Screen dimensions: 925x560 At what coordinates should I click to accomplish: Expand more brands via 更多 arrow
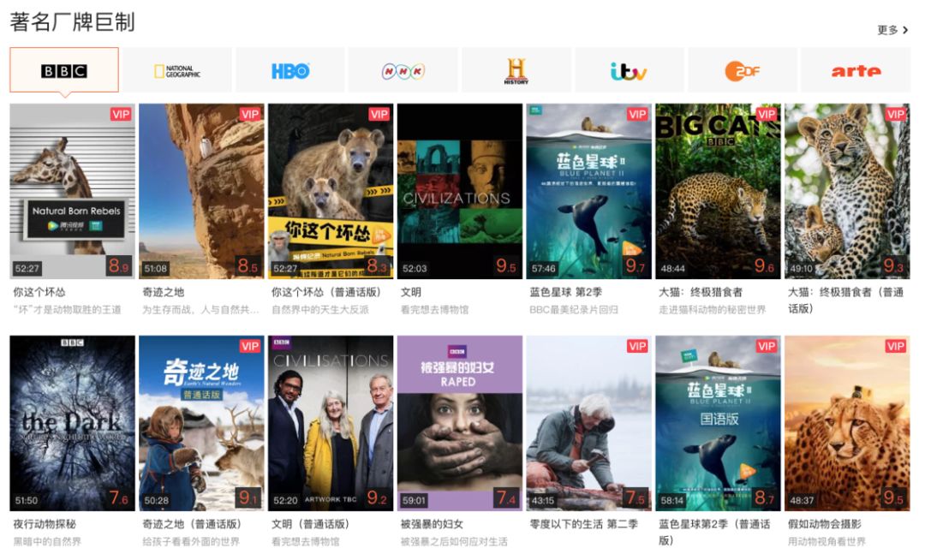pos(892,30)
